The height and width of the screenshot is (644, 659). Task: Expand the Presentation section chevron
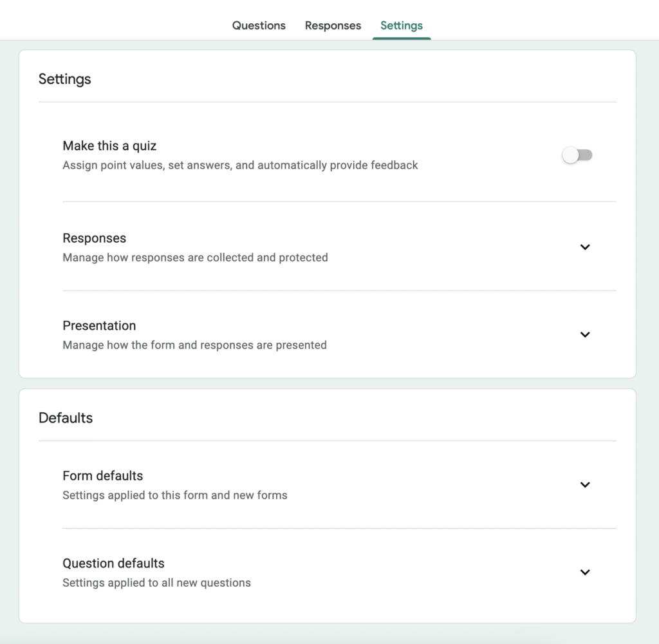click(x=585, y=334)
